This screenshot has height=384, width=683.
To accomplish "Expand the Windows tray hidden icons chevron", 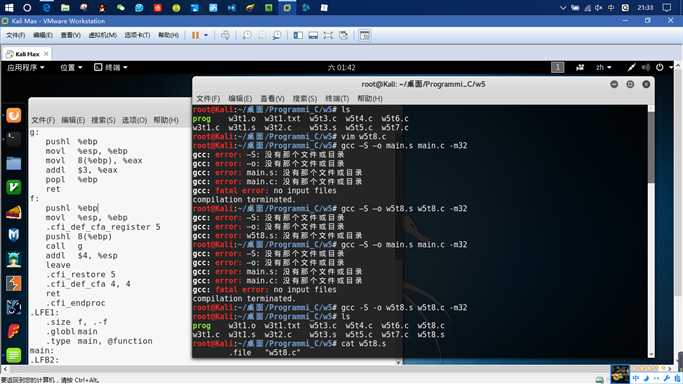I will click(x=563, y=7).
